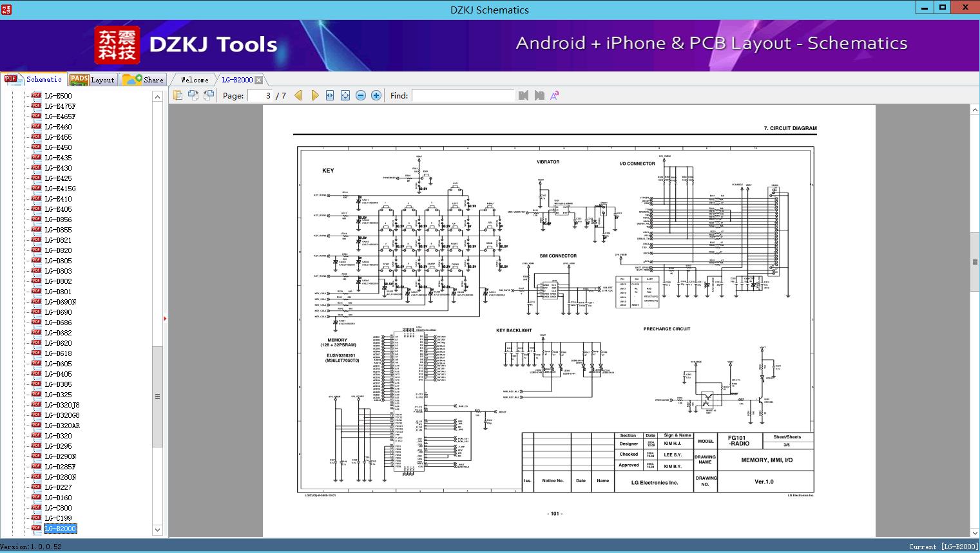This screenshot has height=553, width=980.
Task: Open LG-E500 in the file tree
Action: (58, 96)
